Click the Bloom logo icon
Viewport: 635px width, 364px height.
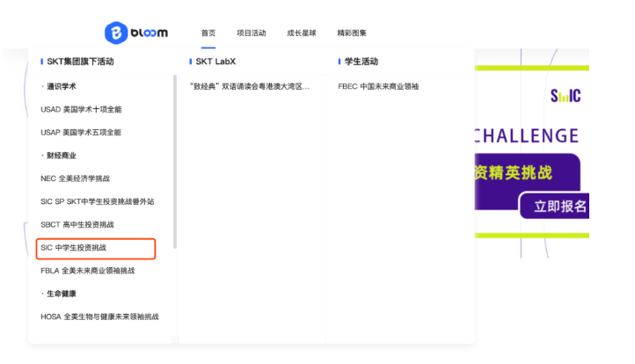pyautogui.click(x=116, y=33)
